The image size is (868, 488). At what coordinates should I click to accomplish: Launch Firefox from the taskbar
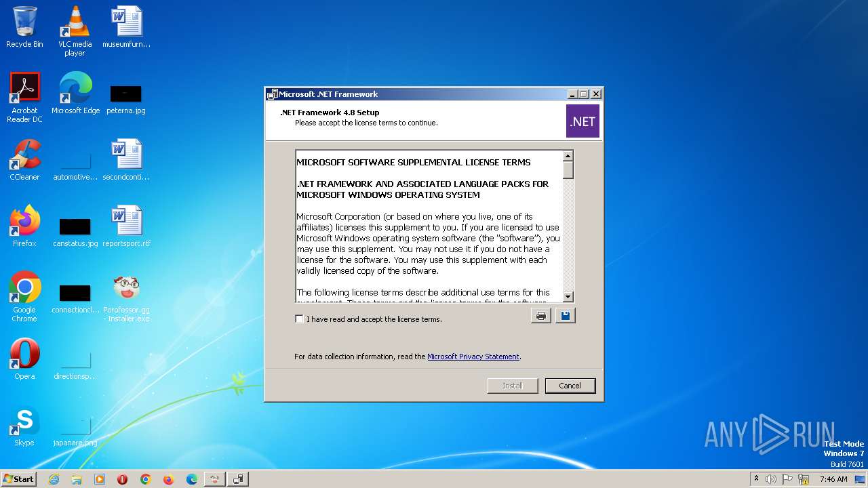coord(169,479)
